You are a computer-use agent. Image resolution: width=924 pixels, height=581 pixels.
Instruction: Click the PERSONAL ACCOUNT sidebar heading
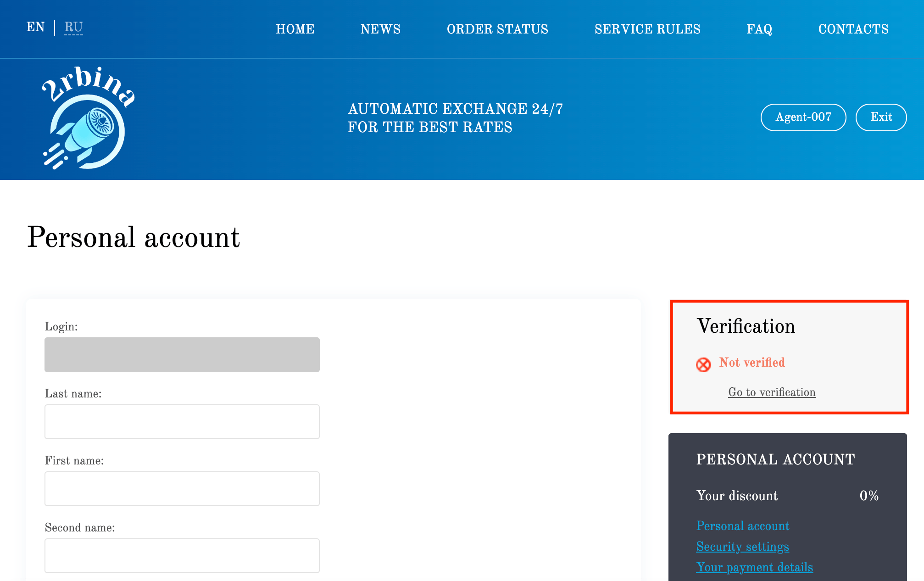point(775,459)
